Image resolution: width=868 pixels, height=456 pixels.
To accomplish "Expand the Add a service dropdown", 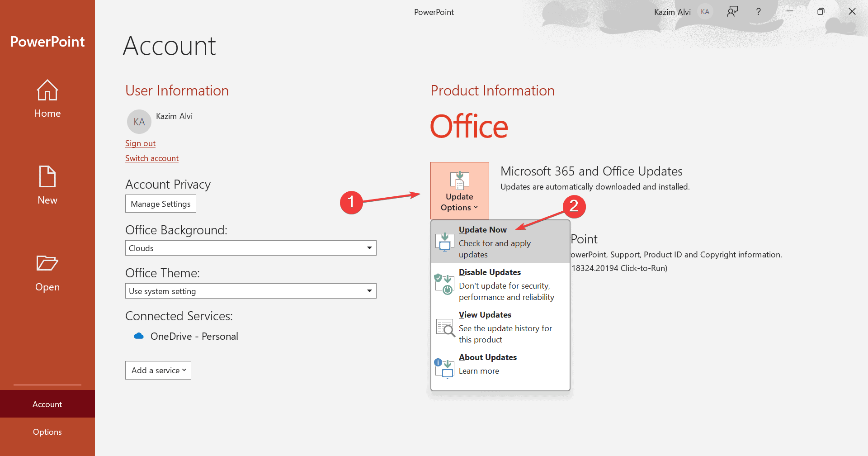I will pyautogui.click(x=158, y=370).
